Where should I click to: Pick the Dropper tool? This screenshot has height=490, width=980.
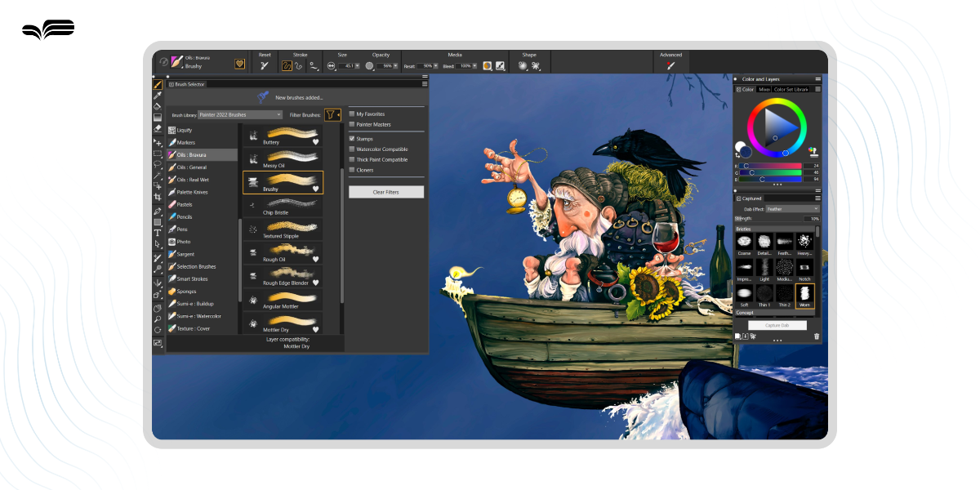click(x=158, y=96)
